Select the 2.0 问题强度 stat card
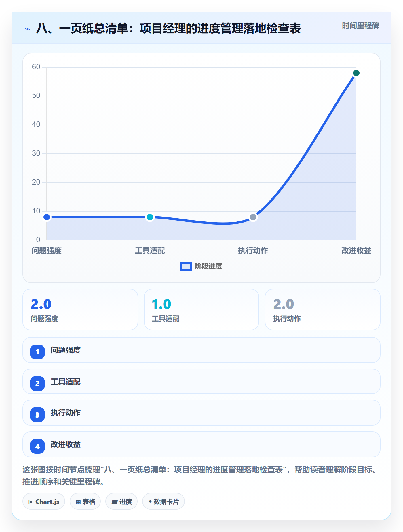This screenshot has height=532, width=403. [x=80, y=309]
